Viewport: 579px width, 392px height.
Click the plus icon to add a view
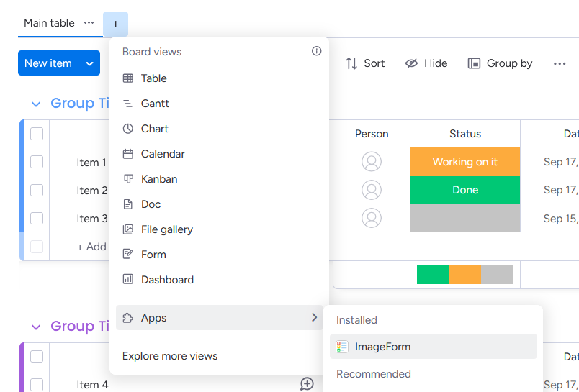(115, 24)
